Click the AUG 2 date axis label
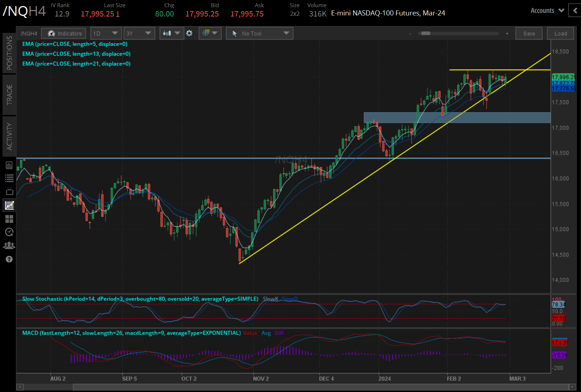Image resolution: width=581 pixels, height=392 pixels. pos(58,379)
